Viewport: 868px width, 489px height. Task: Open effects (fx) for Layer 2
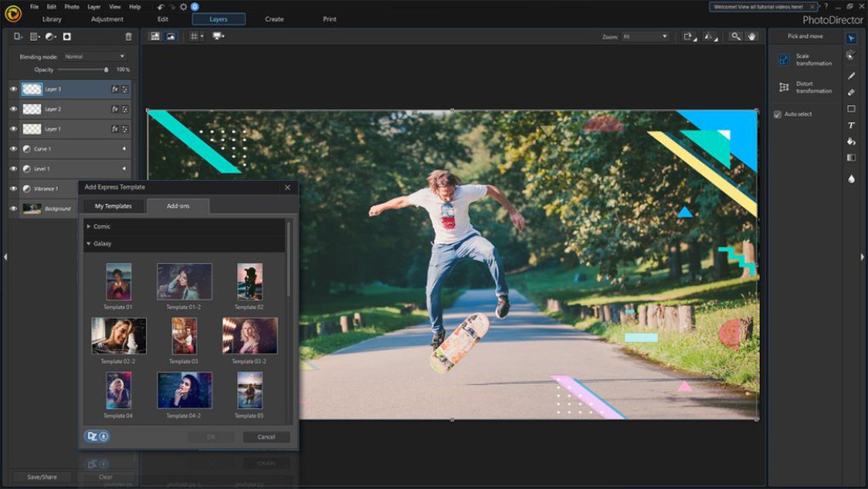point(115,109)
